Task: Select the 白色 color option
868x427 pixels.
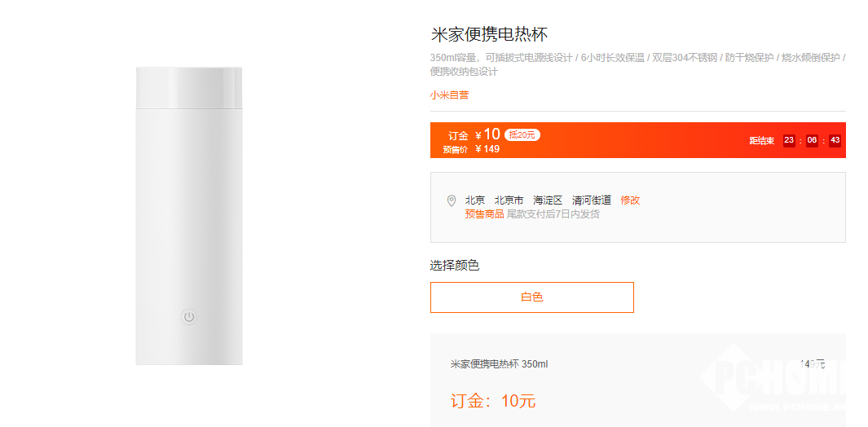Action: tap(531, 297)
